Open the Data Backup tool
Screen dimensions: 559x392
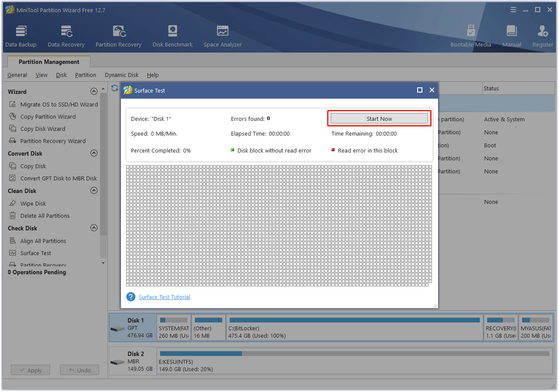click(20, 35)
